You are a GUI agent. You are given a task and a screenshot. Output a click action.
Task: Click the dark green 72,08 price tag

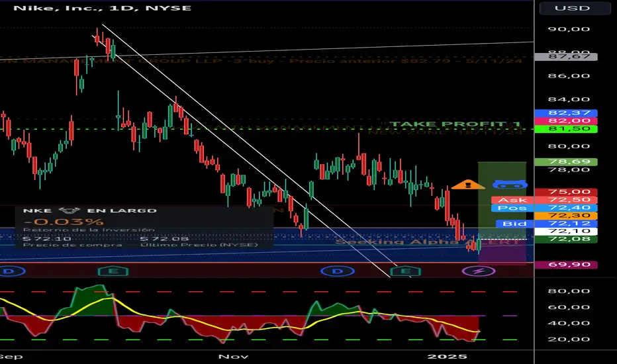566,239
